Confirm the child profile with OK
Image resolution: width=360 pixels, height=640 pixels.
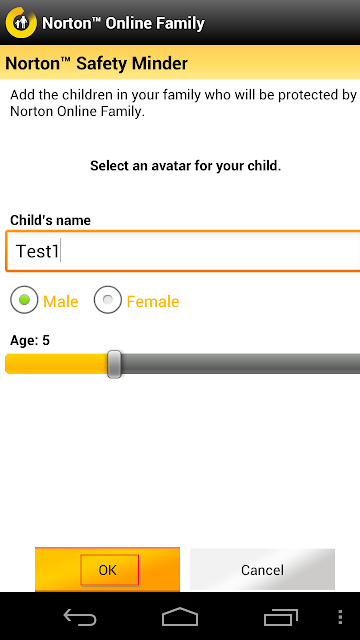(x=107, y=569)
